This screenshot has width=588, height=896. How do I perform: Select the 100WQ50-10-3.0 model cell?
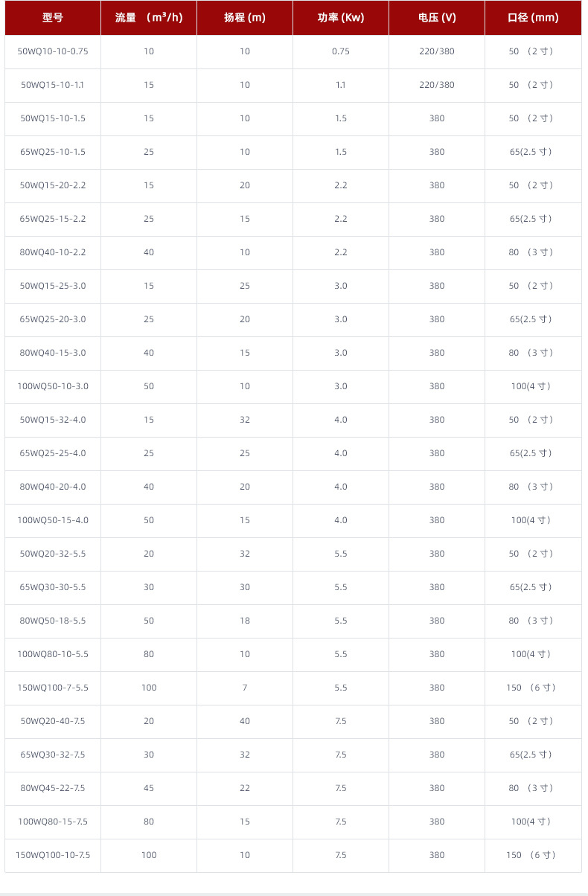[x=53, y=386]
